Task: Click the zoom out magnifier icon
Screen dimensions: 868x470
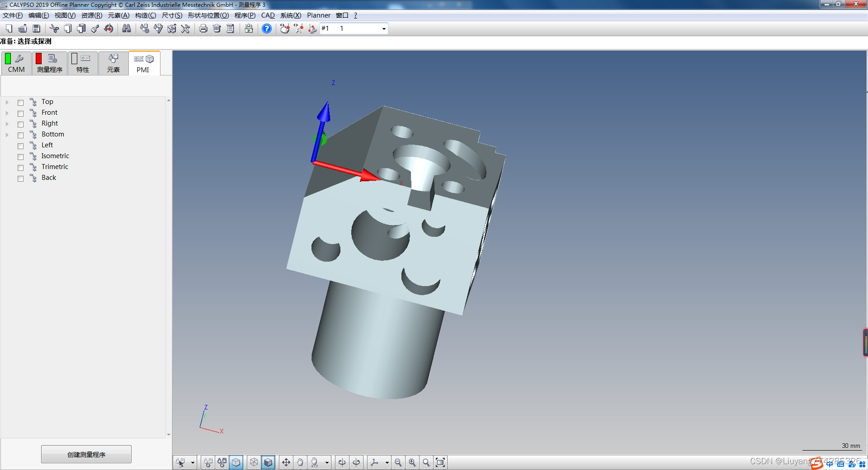Action: click(398, 462)
